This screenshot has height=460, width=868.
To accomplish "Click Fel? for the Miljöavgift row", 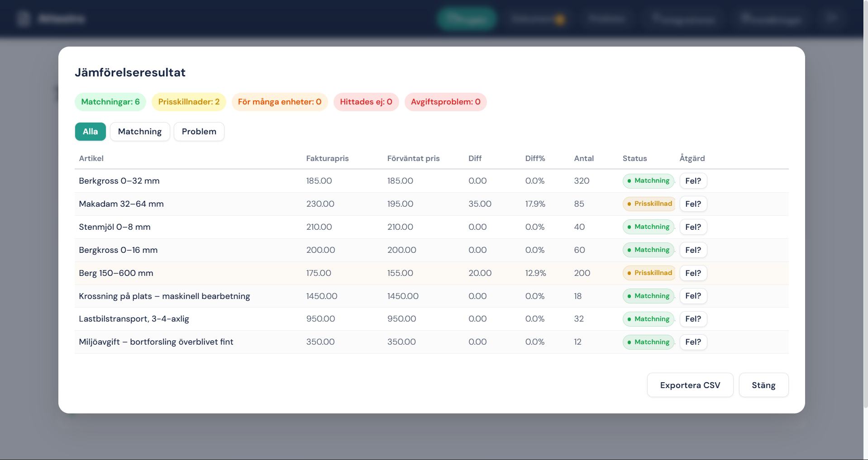I will 693,342.
